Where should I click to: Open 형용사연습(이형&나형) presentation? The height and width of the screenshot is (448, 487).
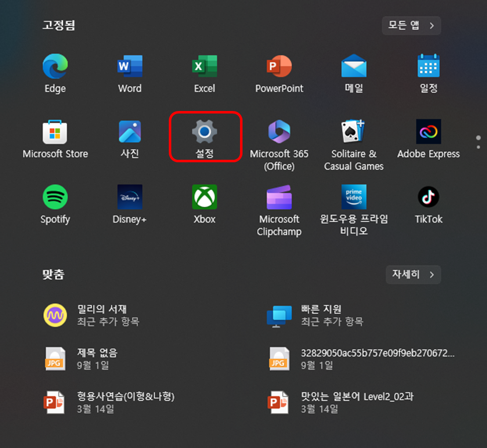point(109,402)
